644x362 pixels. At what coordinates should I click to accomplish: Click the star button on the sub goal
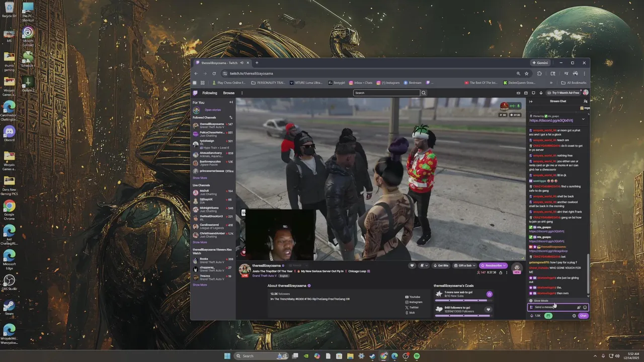click(489, 294)
